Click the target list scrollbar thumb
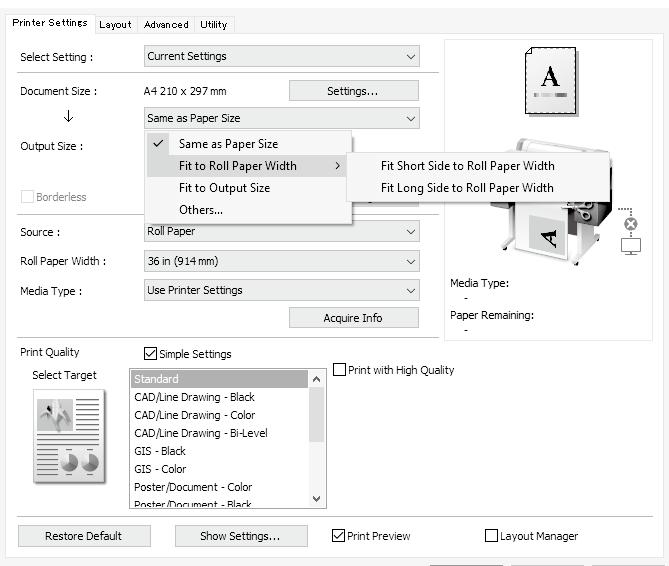The width and height of the screenshot is (669, 566). pos(317,415)
